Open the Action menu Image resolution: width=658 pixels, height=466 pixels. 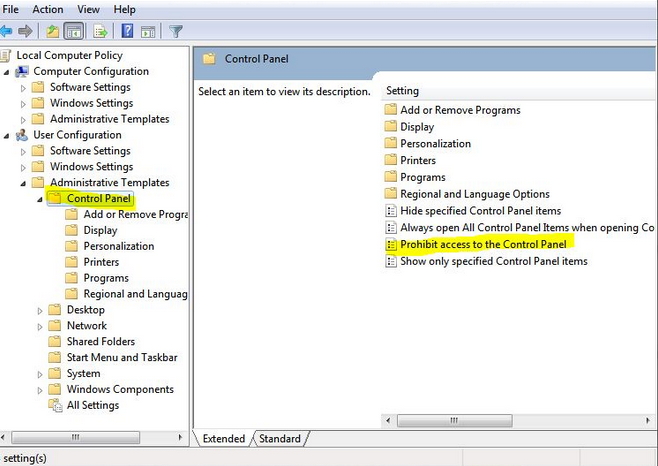[47, 9]
